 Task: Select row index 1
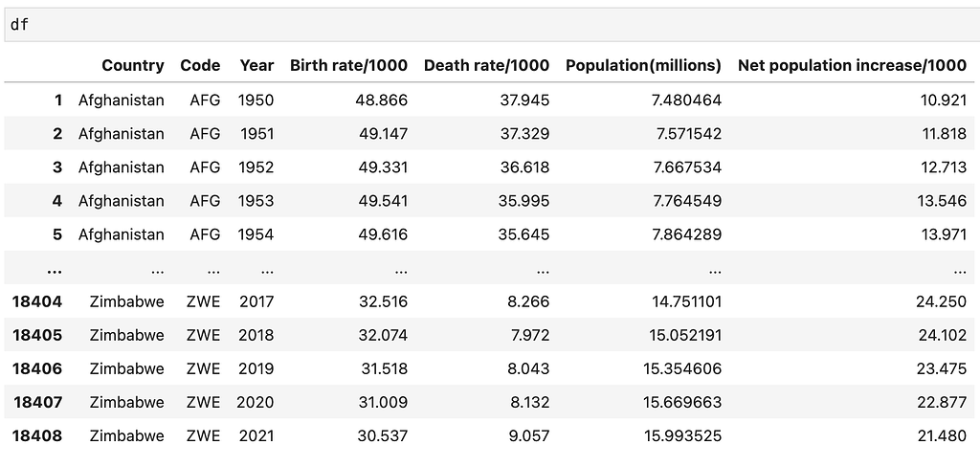pyautogui.click(x=58, y=100)
